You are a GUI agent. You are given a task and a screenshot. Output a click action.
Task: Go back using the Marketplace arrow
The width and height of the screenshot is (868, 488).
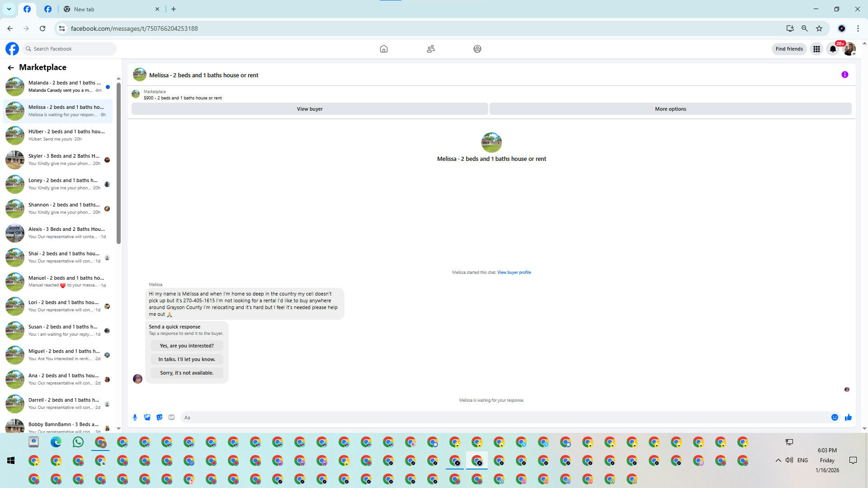click(11, 67)
